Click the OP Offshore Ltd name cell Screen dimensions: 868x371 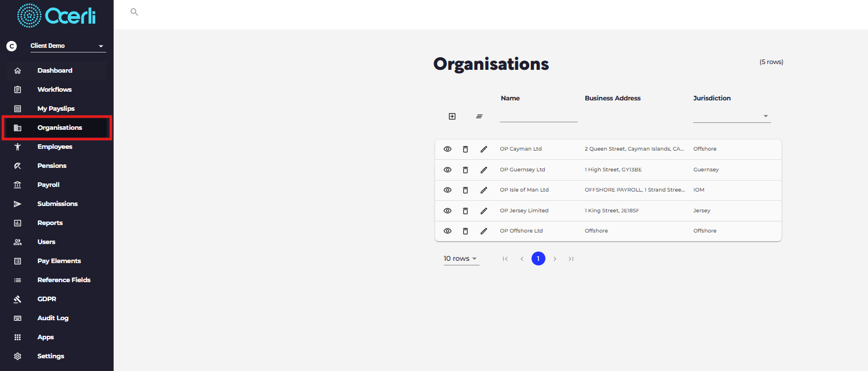click(521, 231)
